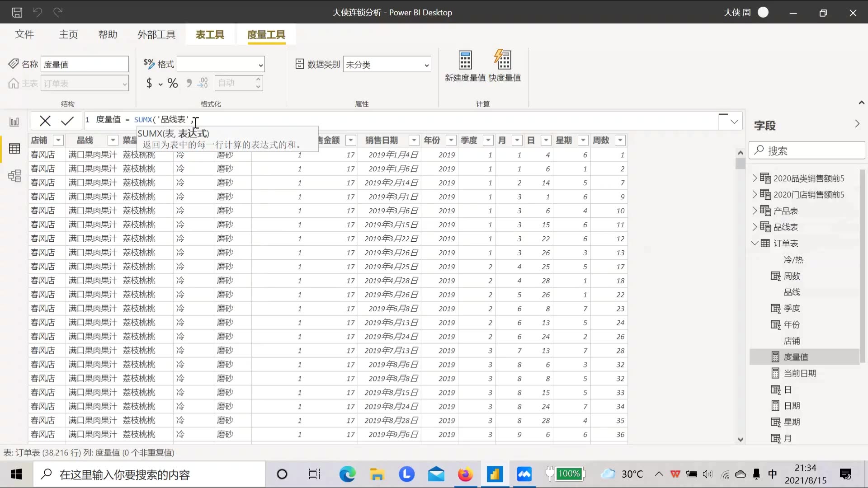Apply percentage format with % icon
Viewport: 868px width, 488px height.
point(173,83)
